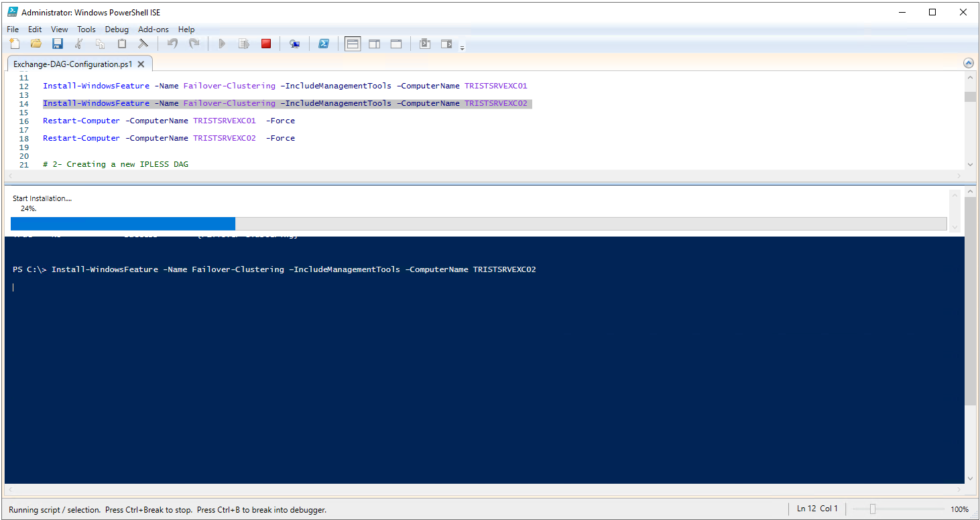Click the Undo arrow icon
Screen dimensions: 980x520
[x=172, y=44]
